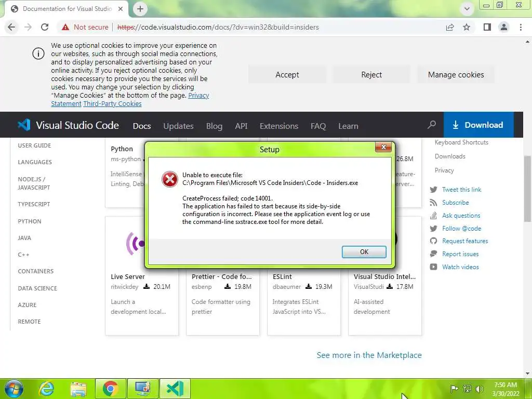Open the Extensions nav item
Screen dimensions: 532x399
coord(279,126)
